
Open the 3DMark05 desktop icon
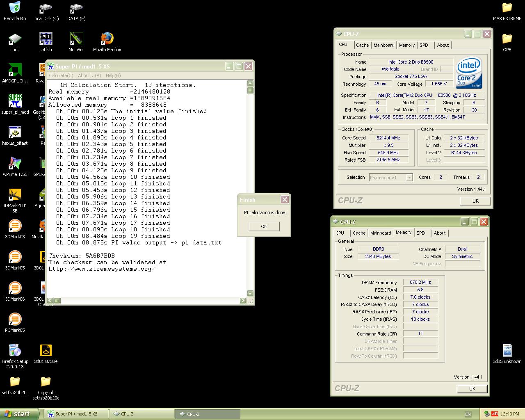15,260
